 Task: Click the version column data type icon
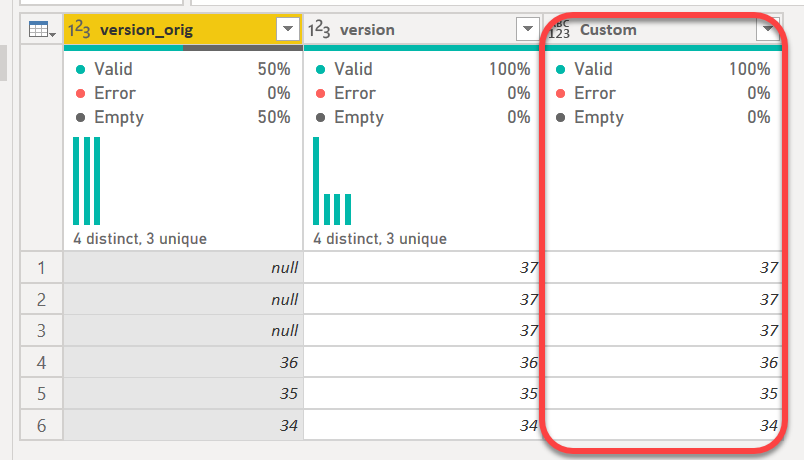click(x=319, y=30)
